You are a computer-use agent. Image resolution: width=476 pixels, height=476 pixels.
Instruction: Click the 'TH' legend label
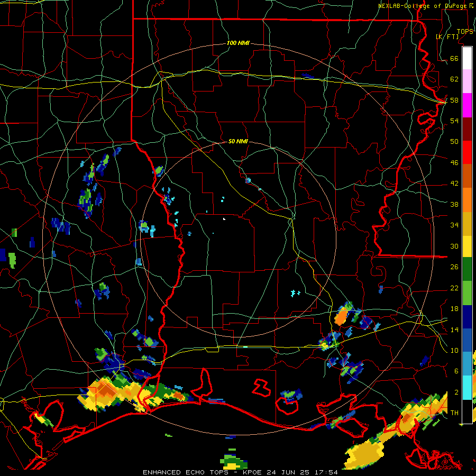[454, 413]
